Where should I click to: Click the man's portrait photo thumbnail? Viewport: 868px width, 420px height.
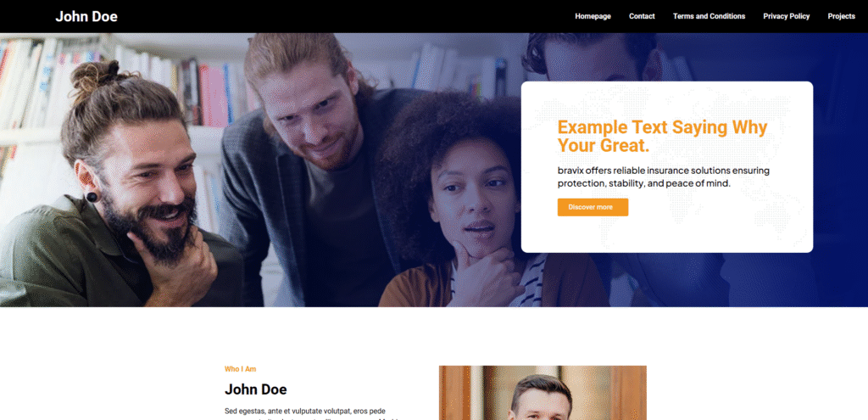[x=542, y=392]
